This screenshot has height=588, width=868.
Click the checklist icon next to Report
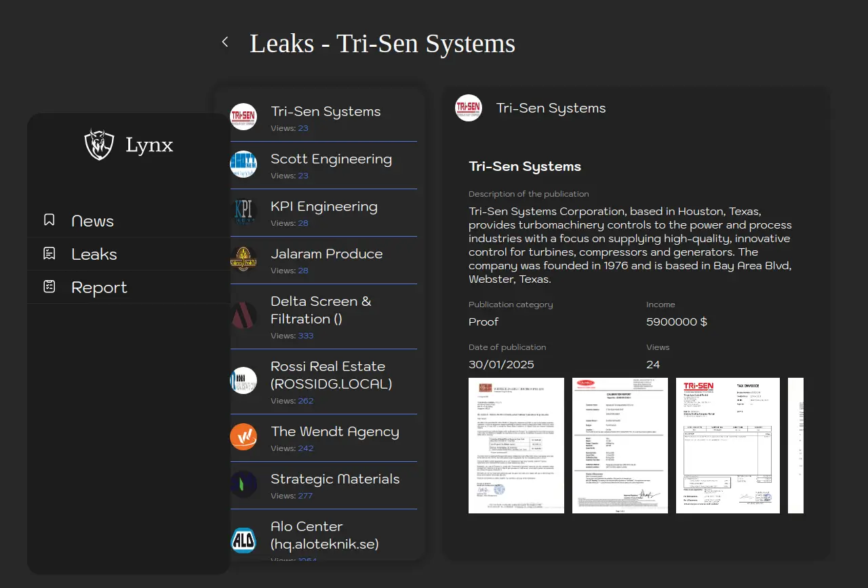pos(49,287)
